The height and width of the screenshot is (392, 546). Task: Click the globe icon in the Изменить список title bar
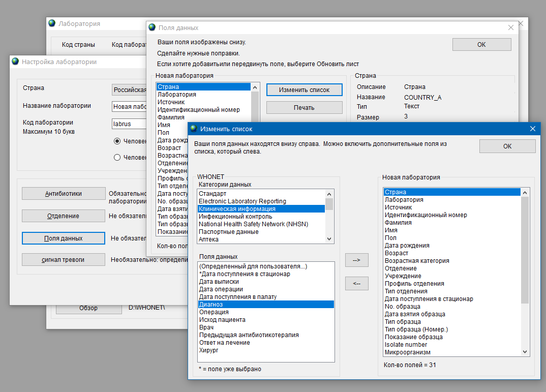click(x=194, y=129)
